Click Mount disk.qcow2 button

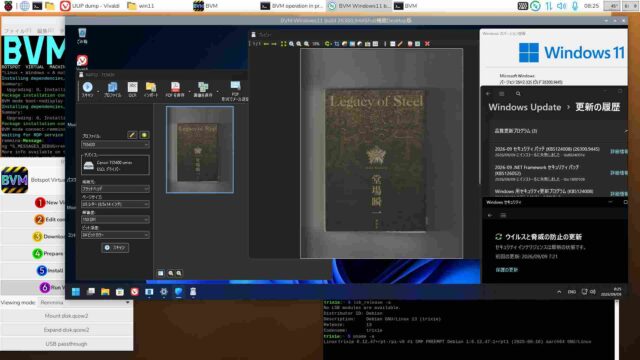point(67,316)
